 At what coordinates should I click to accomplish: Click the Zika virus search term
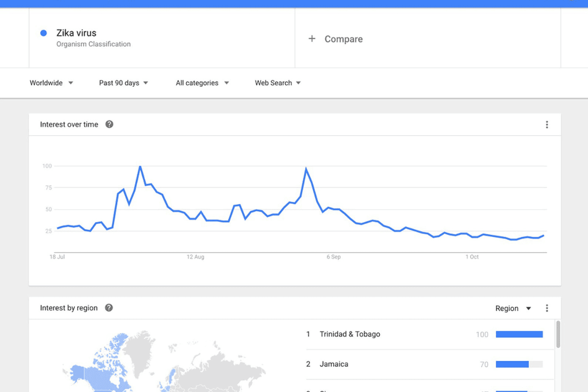(76, 33)
